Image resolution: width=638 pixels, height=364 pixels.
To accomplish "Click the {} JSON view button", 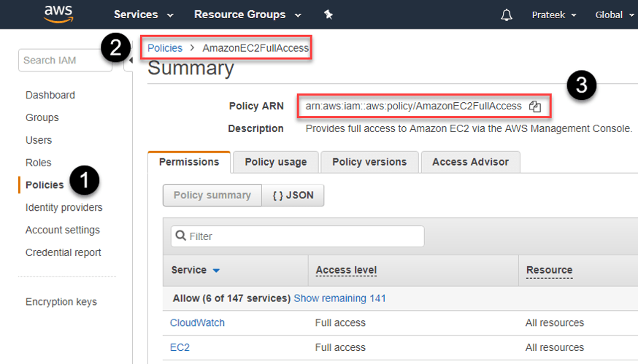I will (292, 195).
